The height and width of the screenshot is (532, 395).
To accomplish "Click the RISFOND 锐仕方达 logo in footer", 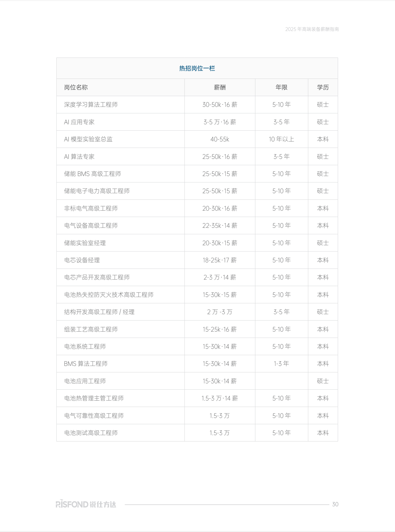I will tap(86, 504).
